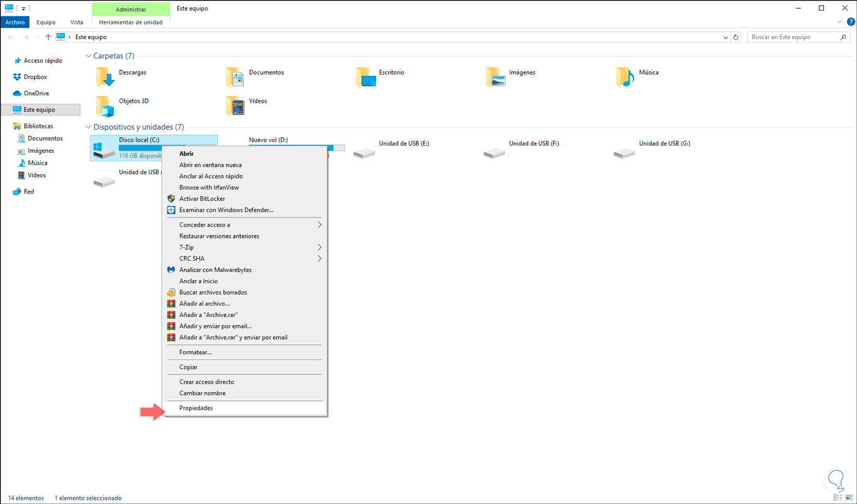This screenshot has height=504, width=857.
Task: Click the OneDrive cloud icon in sidebar
Action: [17, 94]
